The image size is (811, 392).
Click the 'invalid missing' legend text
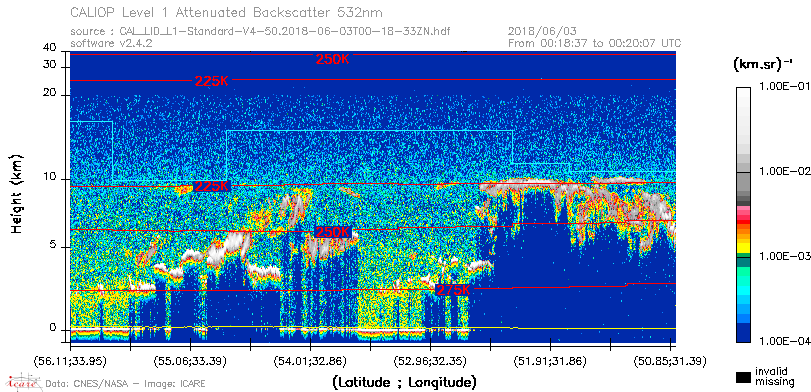(774, 376)
